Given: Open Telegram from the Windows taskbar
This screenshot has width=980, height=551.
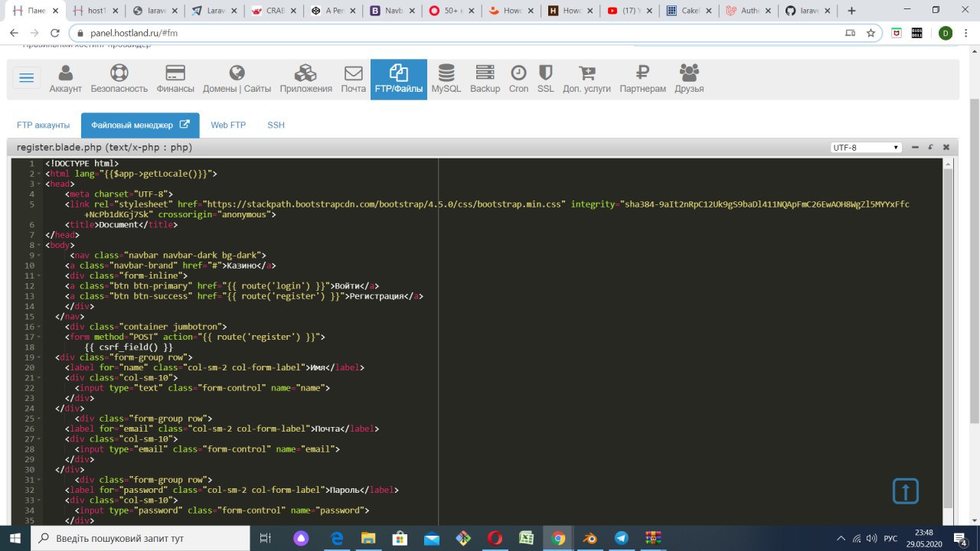Looking at the screenshot, I should click(x=620, y=538).
